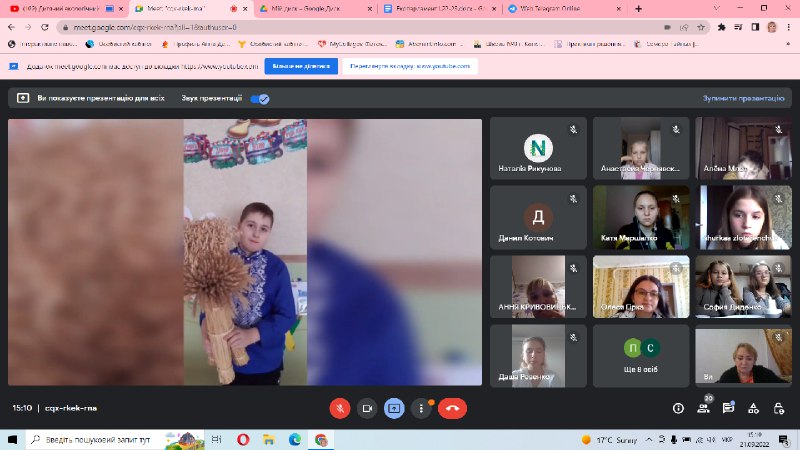Open Microsoft Edge from the taskbar
Viewport: 800px width, 450px height.
[295, 439]
